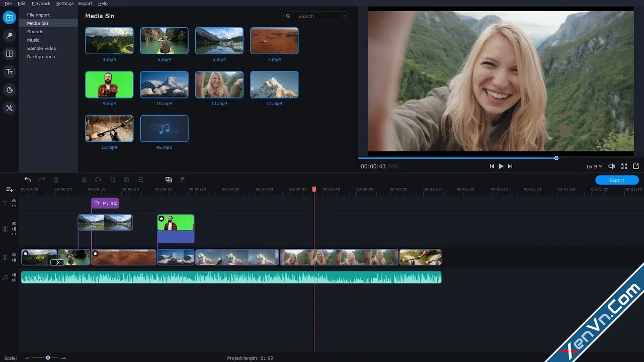Screen dimensions: 644x362
Task: Open the Playback menu
Action: pyautogui.click(x=41, y=4)
